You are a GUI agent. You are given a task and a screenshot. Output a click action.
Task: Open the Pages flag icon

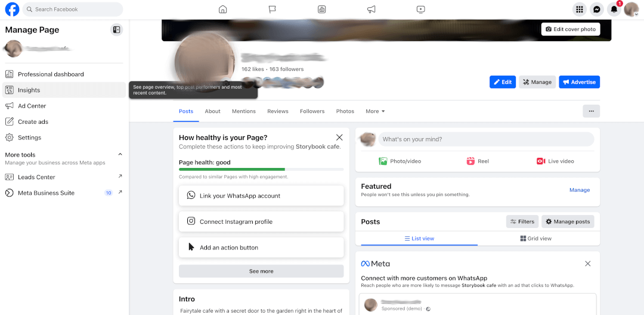[x=273, y=9]
